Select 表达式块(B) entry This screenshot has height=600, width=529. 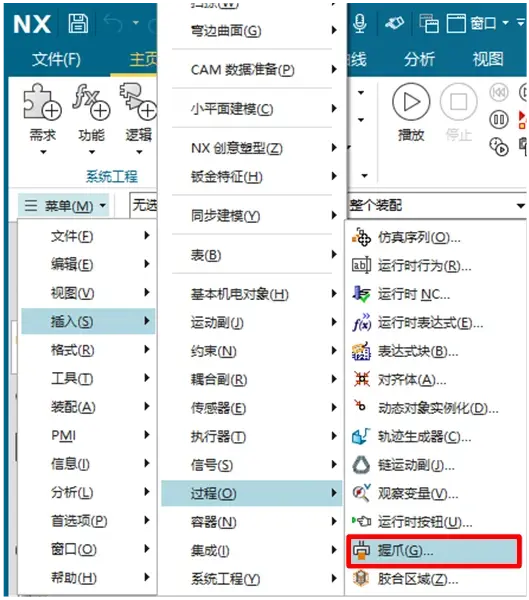[x=435, y=351]
